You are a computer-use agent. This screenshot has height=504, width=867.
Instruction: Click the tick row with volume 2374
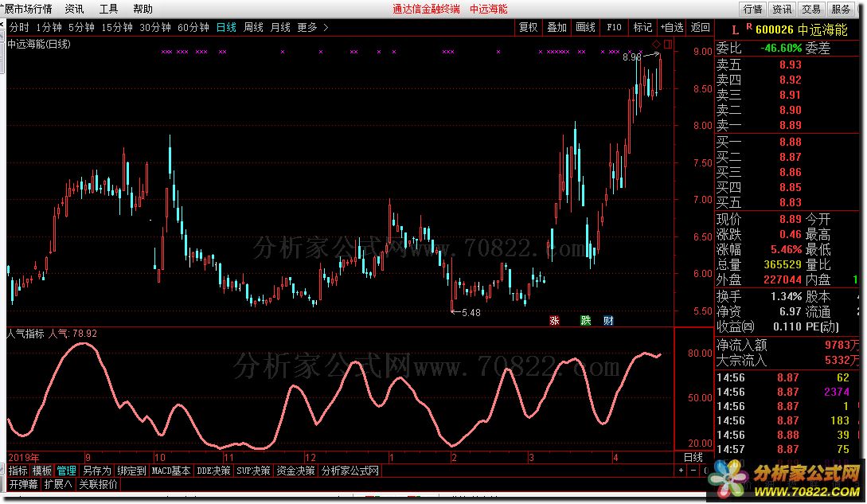(787, 392)
